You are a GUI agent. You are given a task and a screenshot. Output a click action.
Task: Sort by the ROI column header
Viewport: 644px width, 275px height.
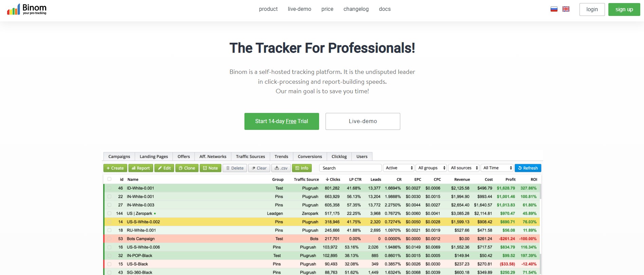pos(534,179)
